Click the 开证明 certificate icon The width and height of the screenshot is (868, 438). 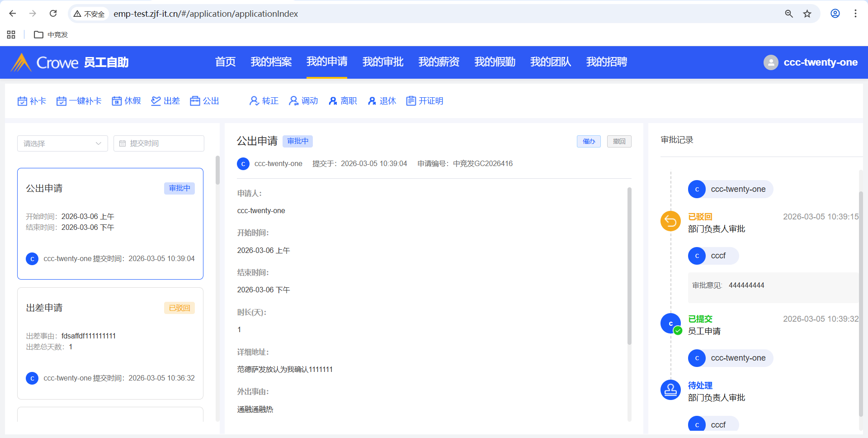[411, 101]
